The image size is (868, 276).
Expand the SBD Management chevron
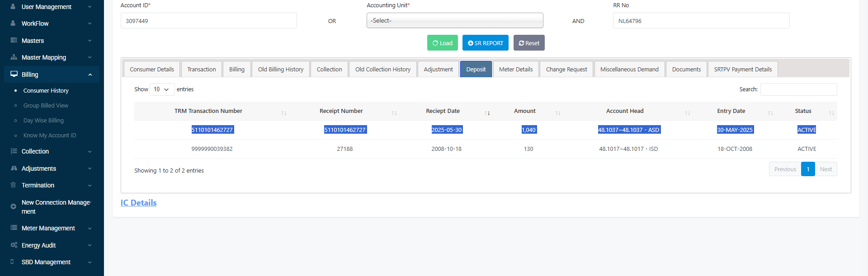click(x=90, y=262)
